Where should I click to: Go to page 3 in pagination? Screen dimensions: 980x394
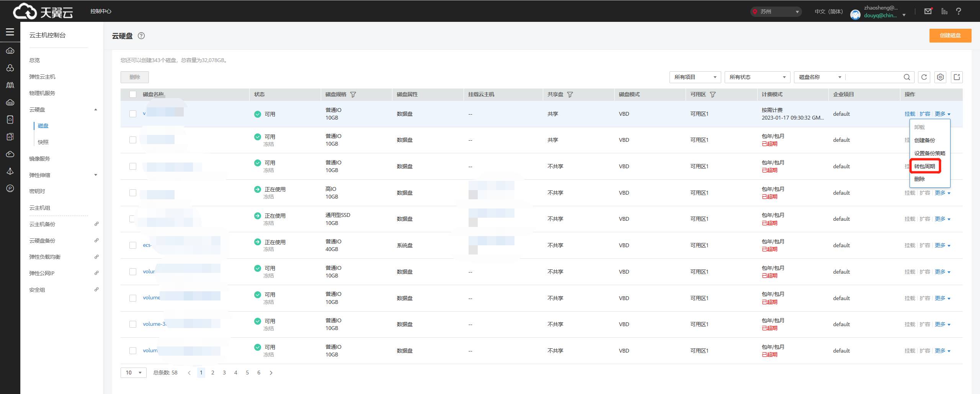(x=224, y=373)
